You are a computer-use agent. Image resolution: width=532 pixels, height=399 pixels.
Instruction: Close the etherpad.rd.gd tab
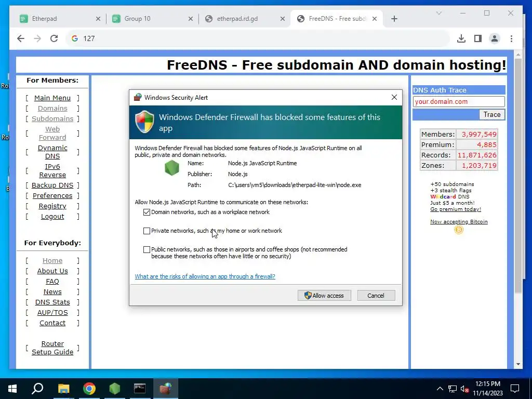pyautogui.click(x=283, y=19)
